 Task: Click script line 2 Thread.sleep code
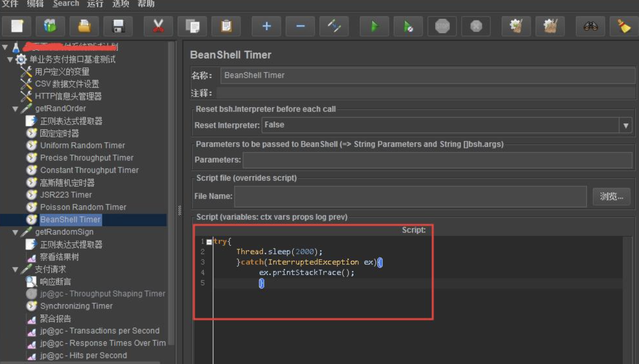279,252
